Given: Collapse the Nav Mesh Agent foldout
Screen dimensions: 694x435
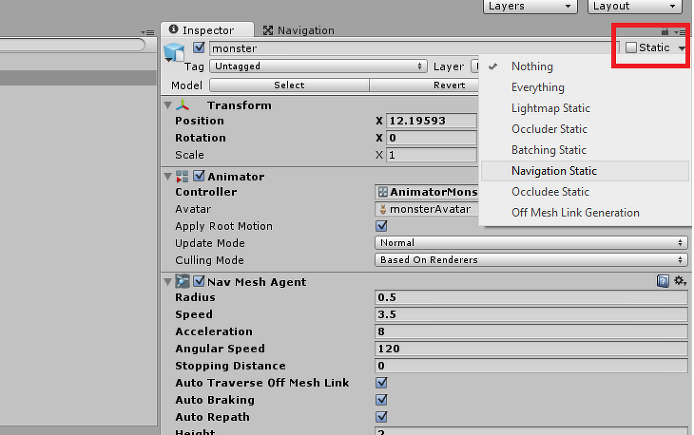Looking at the screenshot, I should 168,281.
